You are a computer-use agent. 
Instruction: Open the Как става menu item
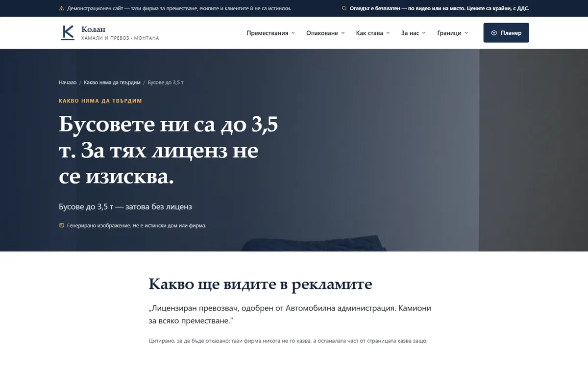(x=373, y=33)
